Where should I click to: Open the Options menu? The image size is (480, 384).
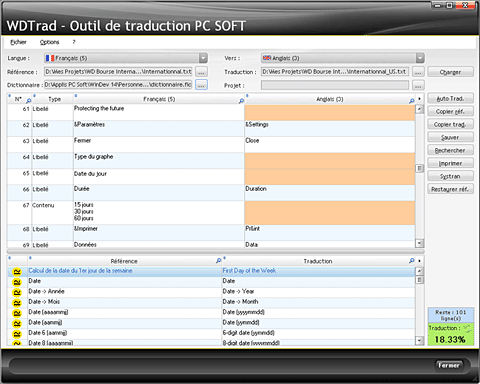coord(49,42)
